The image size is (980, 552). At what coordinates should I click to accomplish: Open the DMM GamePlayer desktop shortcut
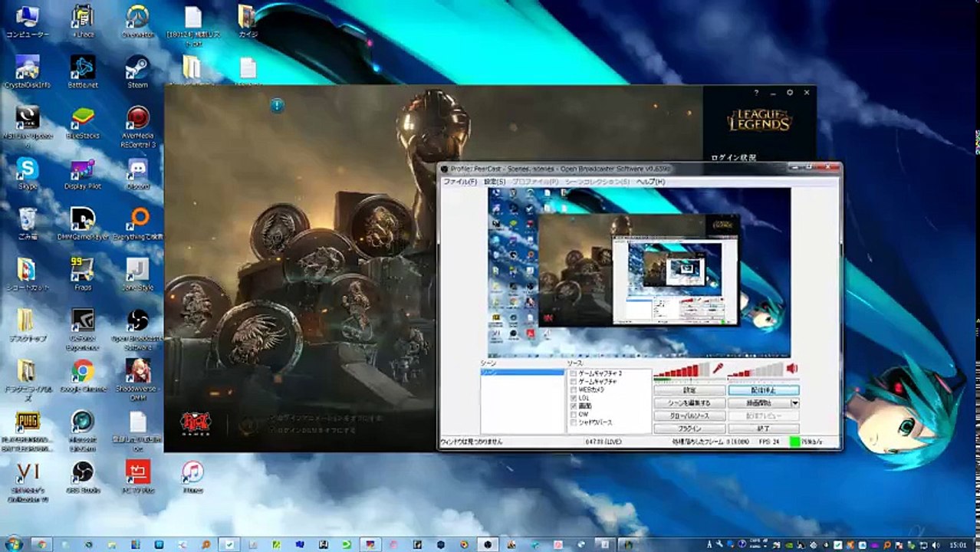coord(83,224)
